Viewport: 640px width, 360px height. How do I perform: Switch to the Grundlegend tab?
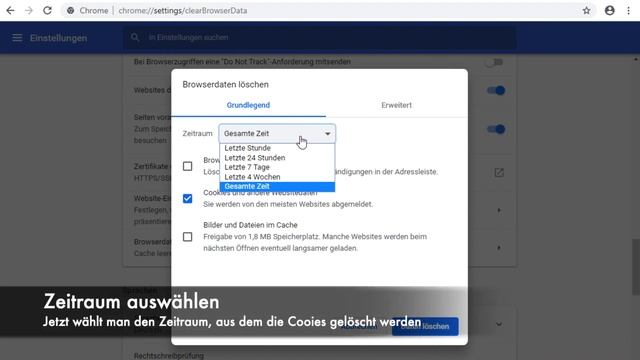(x=248, y=105)
